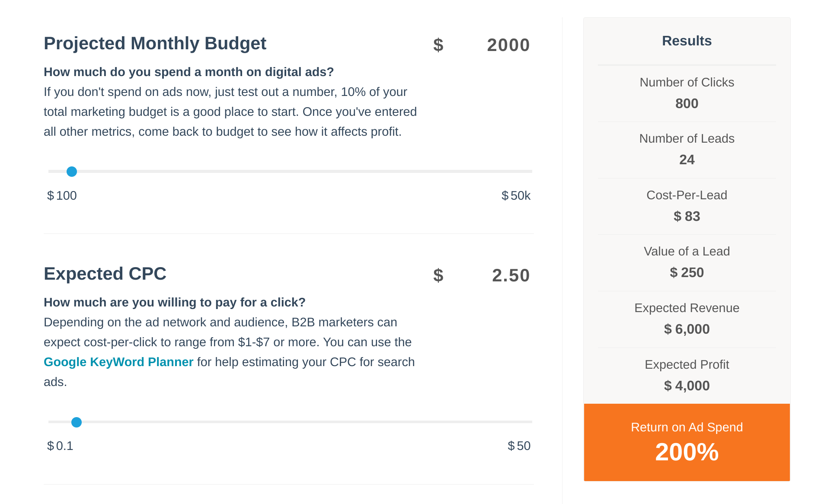Click the Cost-Per-Lead value $83
Image resolution: width=834 pixels, height=504 pixels.
(x=687, y=216)
